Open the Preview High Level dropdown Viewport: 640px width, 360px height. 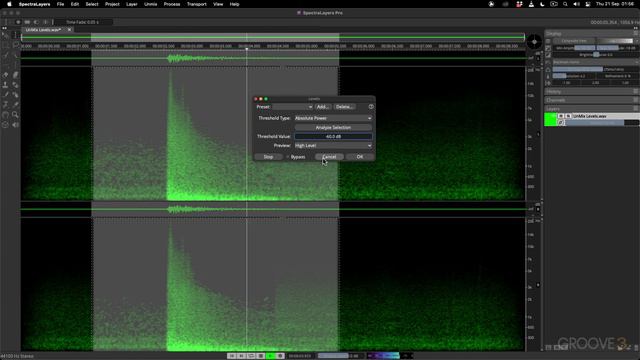click(333, 146)
